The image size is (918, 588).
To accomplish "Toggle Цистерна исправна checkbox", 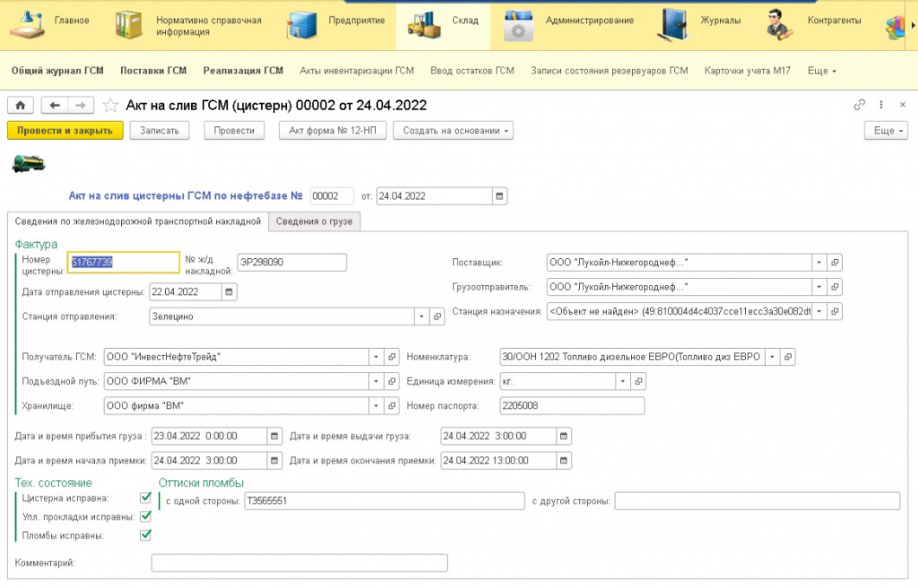I will [146, 497].
